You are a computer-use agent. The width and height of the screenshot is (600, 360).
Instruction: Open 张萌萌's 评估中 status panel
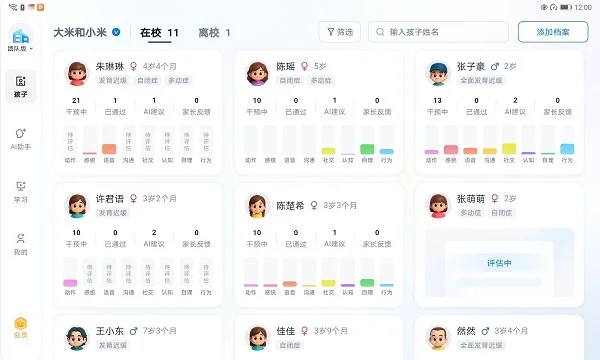499,263
